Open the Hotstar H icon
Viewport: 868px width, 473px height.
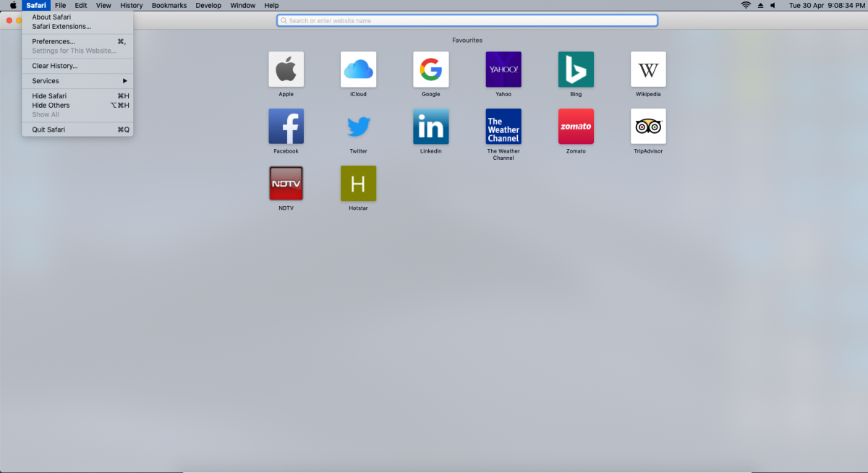[x=359, y=184]
